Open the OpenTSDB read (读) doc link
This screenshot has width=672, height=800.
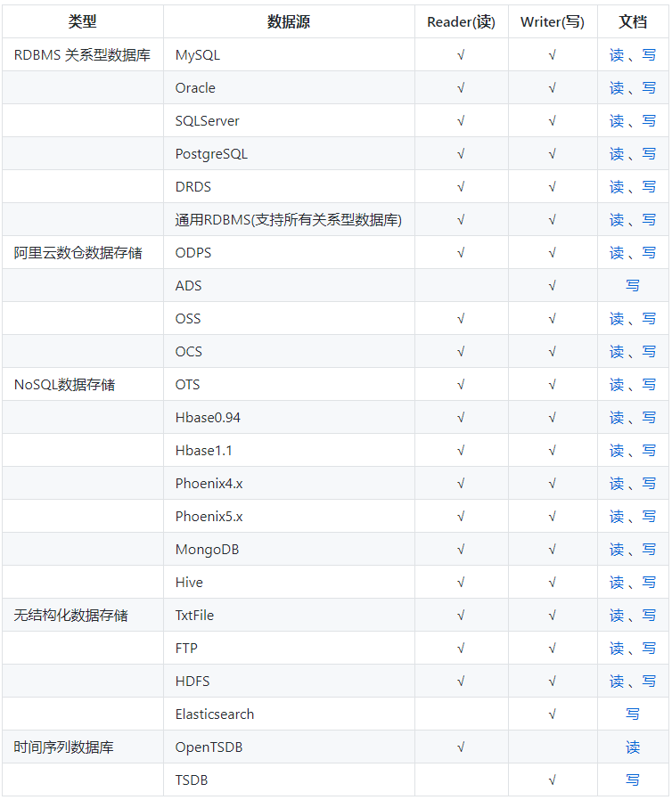click(x=633, y=747)
